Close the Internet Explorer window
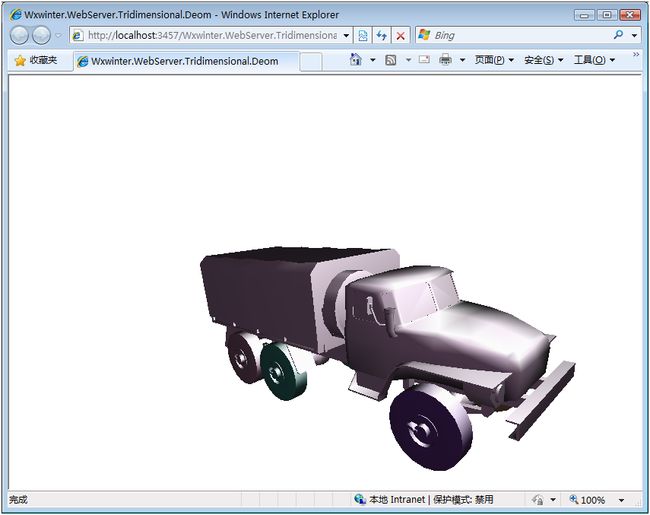The image size is (650, 515). [x=630, y=15]
